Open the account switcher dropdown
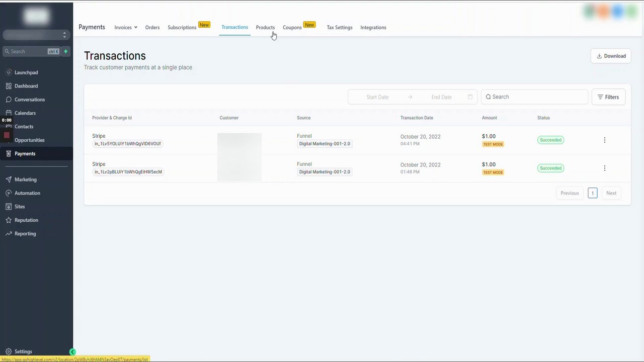 point(36,35)
